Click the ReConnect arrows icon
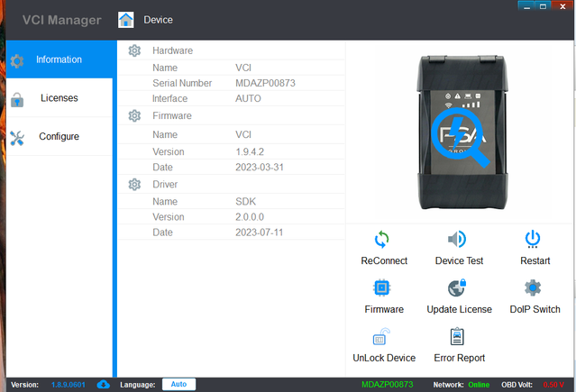 (x=381, y=240)
